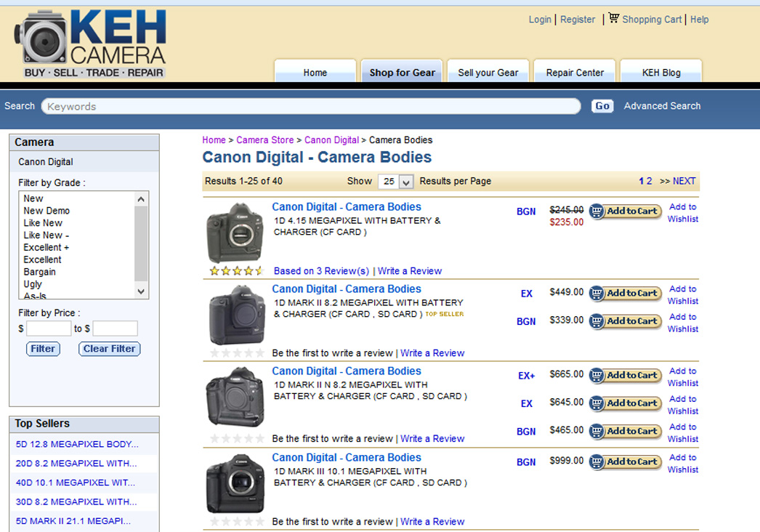The height and width of the screenshot is (532, 760).
Task: Add the $235.00 BGN 1D to cart
Action: (x=625, y=211)
